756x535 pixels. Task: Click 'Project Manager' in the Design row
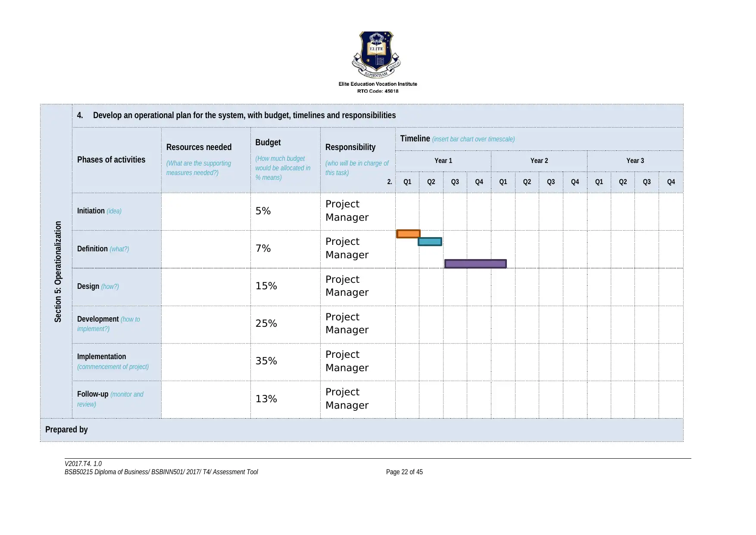tap(347, 285)
